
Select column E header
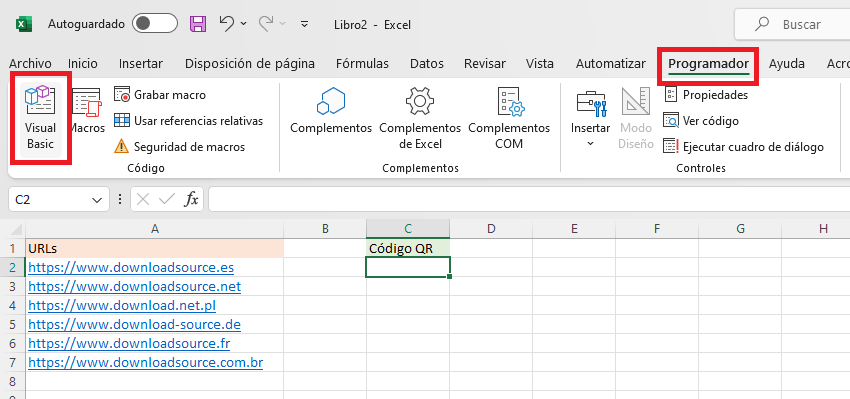pos(574,229)
